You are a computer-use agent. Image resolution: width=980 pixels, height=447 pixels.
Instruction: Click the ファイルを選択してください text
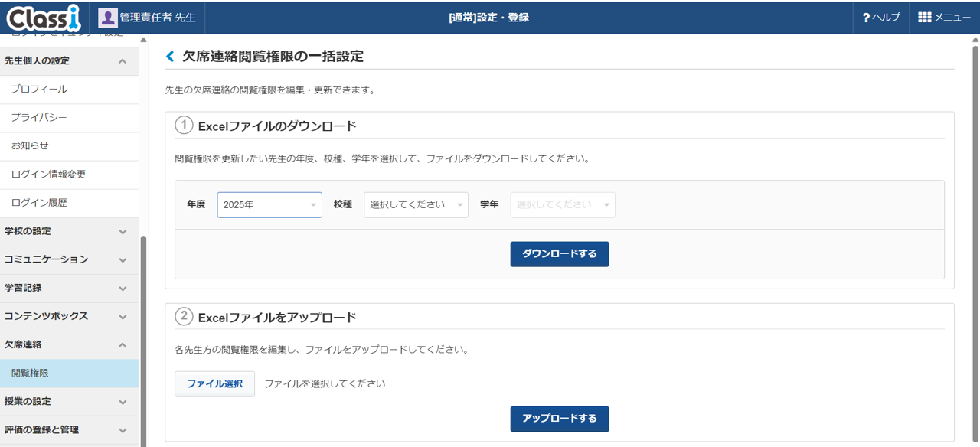[325, 383]
